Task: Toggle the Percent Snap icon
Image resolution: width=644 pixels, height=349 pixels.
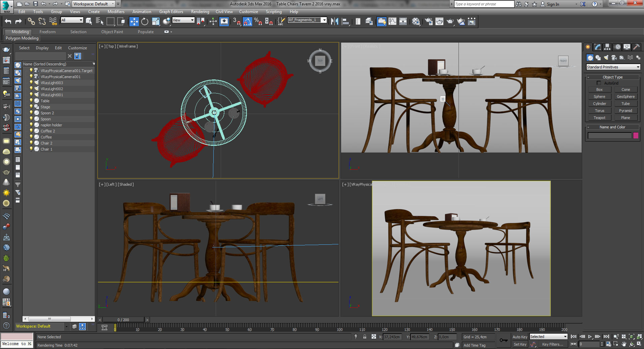Action: point(258,21)
